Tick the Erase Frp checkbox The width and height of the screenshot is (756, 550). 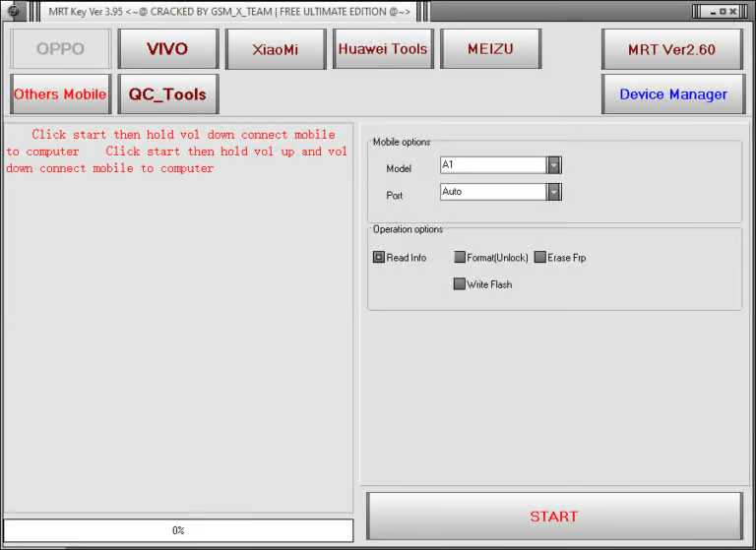click(539, 258)
